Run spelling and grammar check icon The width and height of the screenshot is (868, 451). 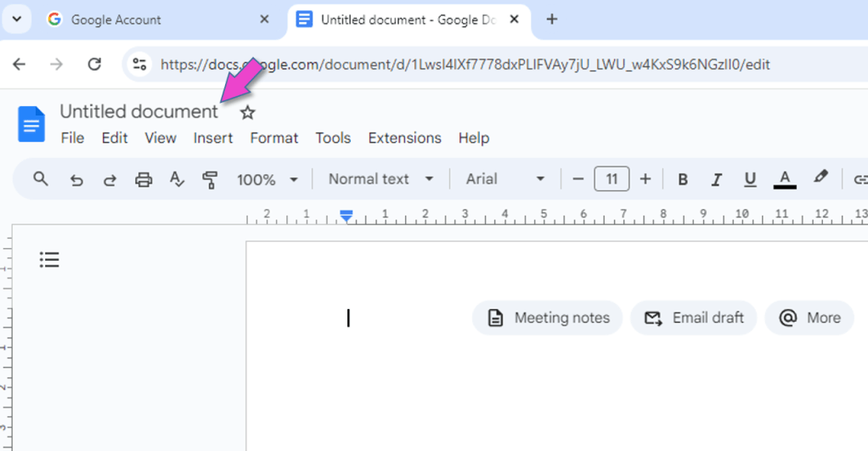point(177,179)
